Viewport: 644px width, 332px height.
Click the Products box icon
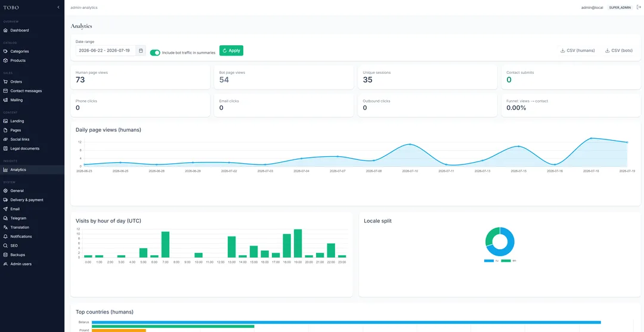click(x=5, y=60)
